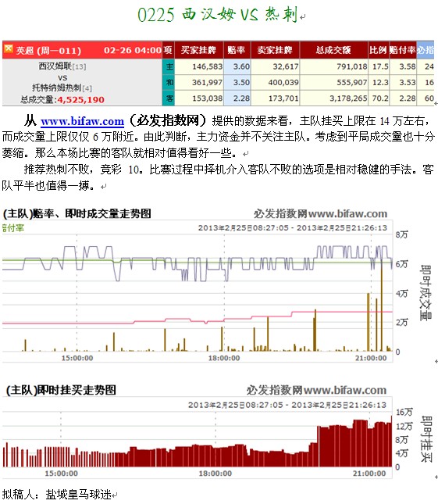Select the 赔率 column header
This screenshot has height=504, width=438.
237,50
